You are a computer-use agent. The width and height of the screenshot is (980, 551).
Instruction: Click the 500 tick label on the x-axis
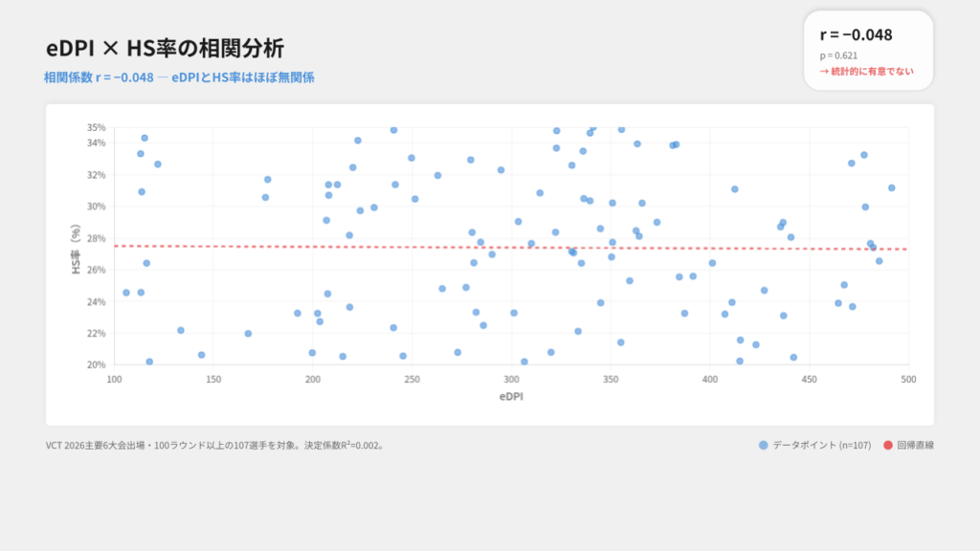[908, 380]
